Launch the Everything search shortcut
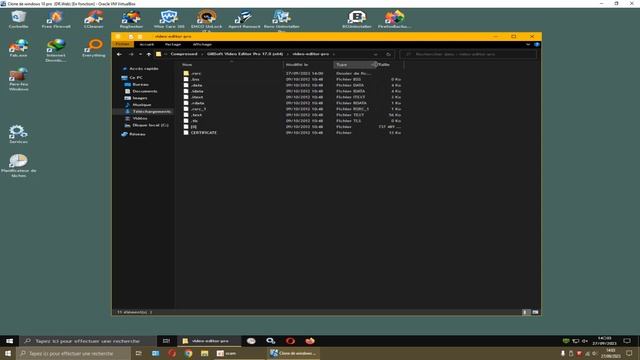 pos(93,48)
